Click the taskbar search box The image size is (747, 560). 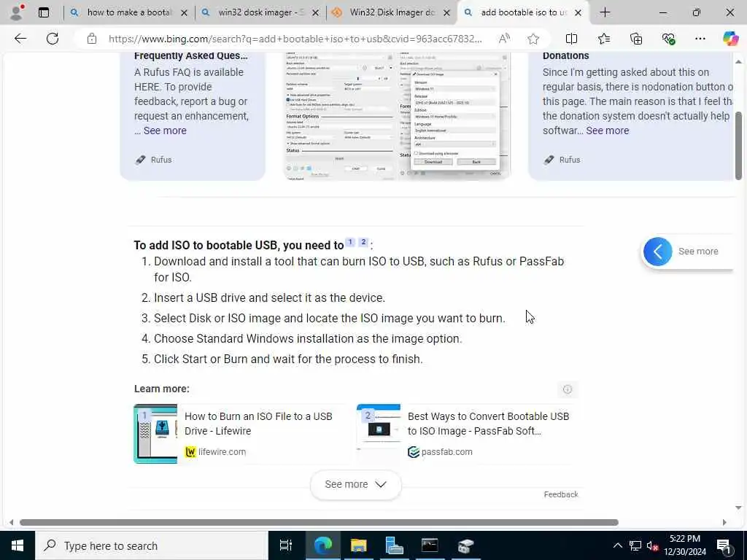[152, 545]
